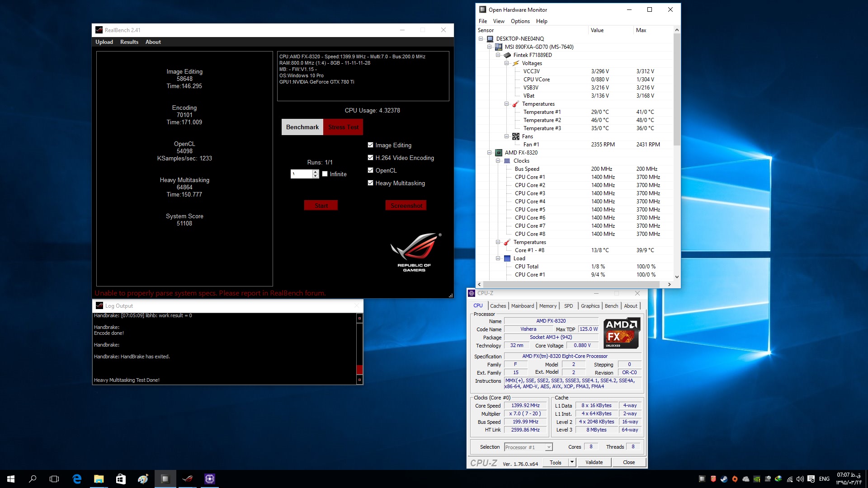Click the Open Hardware Monitor vertical scrollbar thumb
Screen dimensions: 868x488
coord(677,89)
